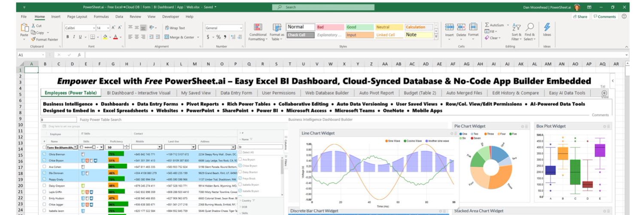Viewport: 644px width, 215px height.
Task: Uncheck Ella Donovan row checkbox
Action: (44, 173)
